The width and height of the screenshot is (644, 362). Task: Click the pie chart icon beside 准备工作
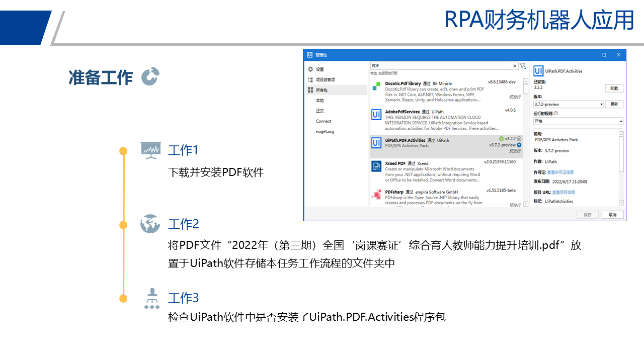150,76
